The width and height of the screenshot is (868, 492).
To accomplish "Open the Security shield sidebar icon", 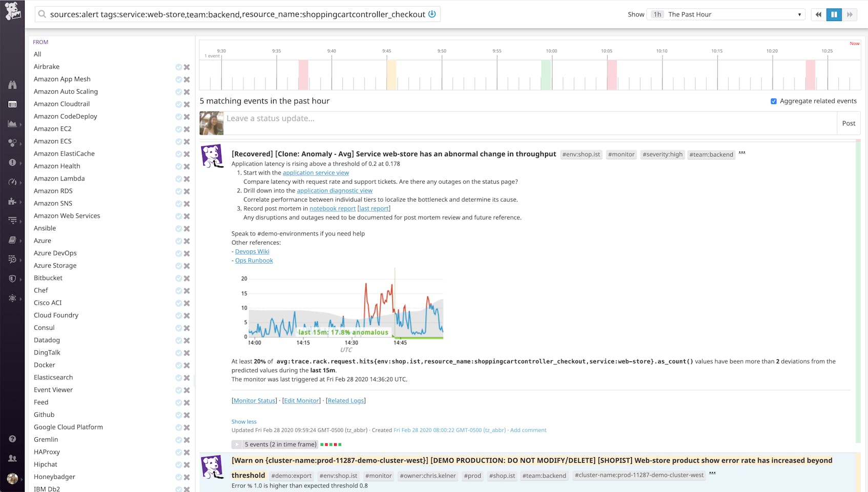I will (12, 279).
